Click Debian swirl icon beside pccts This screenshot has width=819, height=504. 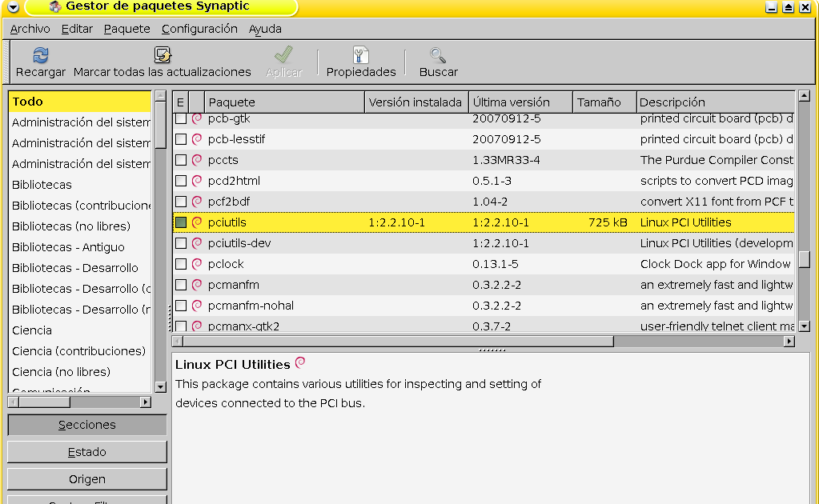[x=197, y=160]
